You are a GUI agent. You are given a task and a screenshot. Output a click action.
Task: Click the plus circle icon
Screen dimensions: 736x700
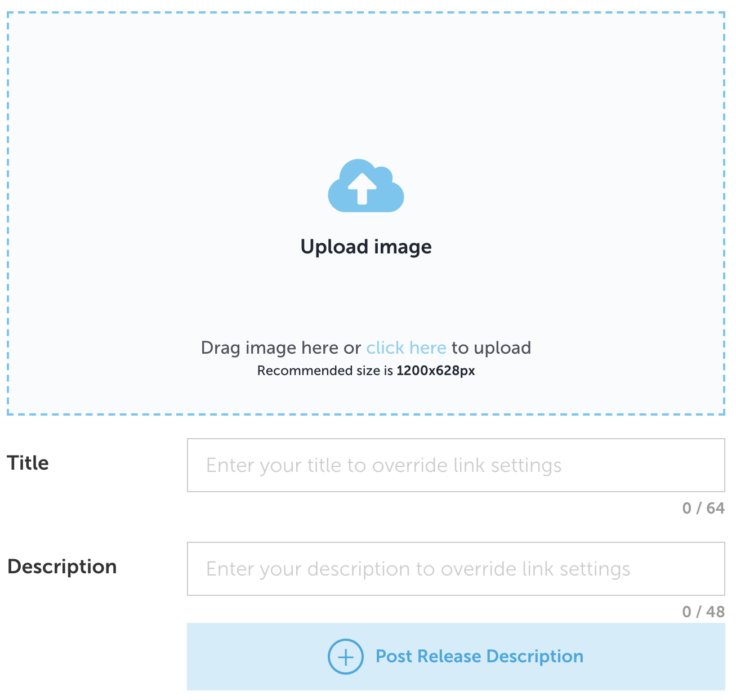345,657
